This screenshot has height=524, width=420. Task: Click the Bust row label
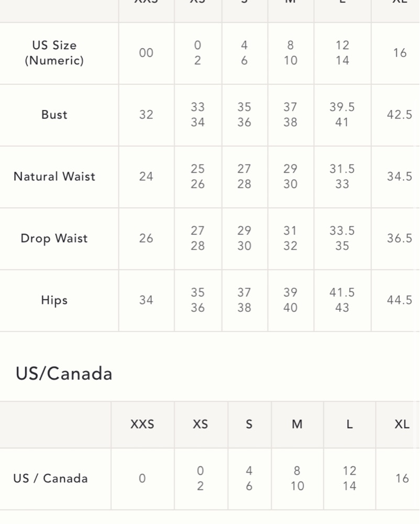[x=54, y=115]
